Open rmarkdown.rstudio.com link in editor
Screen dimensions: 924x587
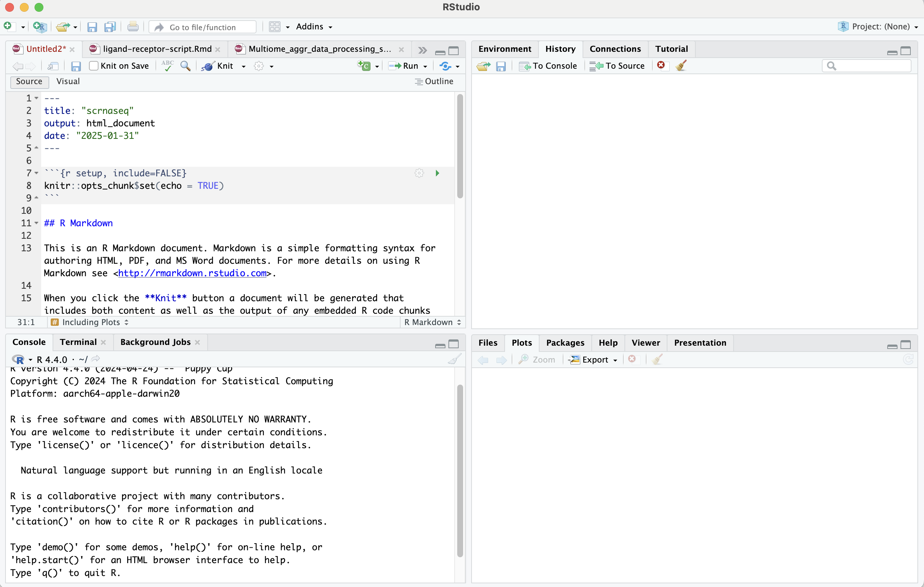coord(192,273)
